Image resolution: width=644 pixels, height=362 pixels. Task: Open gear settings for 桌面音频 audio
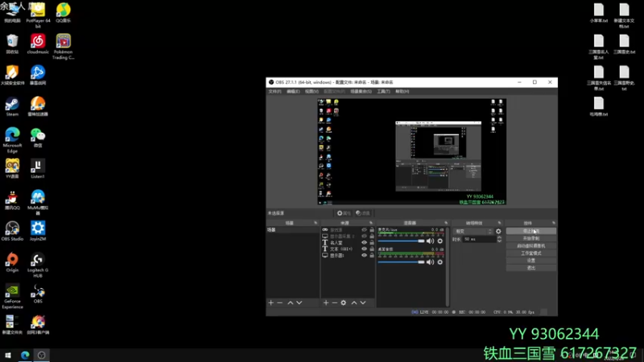tap(440, 262)
